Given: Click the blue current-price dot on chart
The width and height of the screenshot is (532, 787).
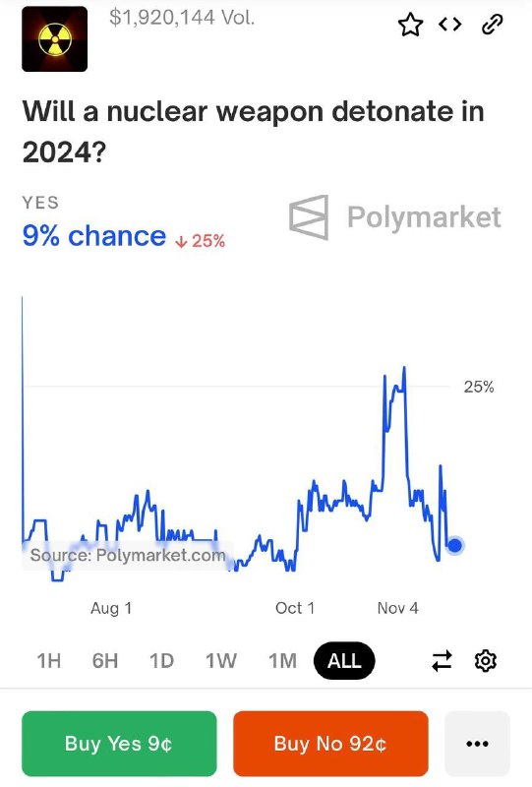Looking at the screenshot, I should click(454, 545).
